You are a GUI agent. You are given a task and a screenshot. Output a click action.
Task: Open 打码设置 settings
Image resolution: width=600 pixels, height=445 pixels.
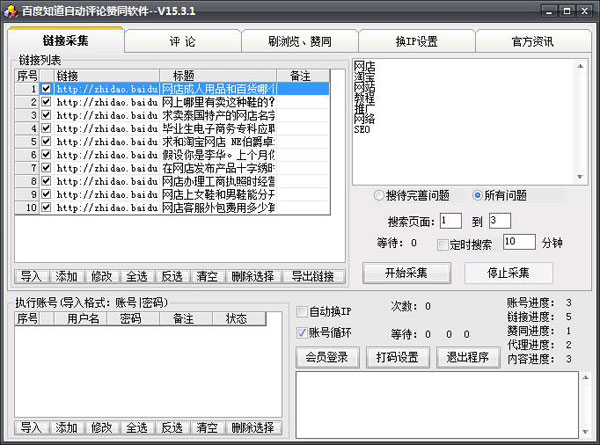(398, 357)
